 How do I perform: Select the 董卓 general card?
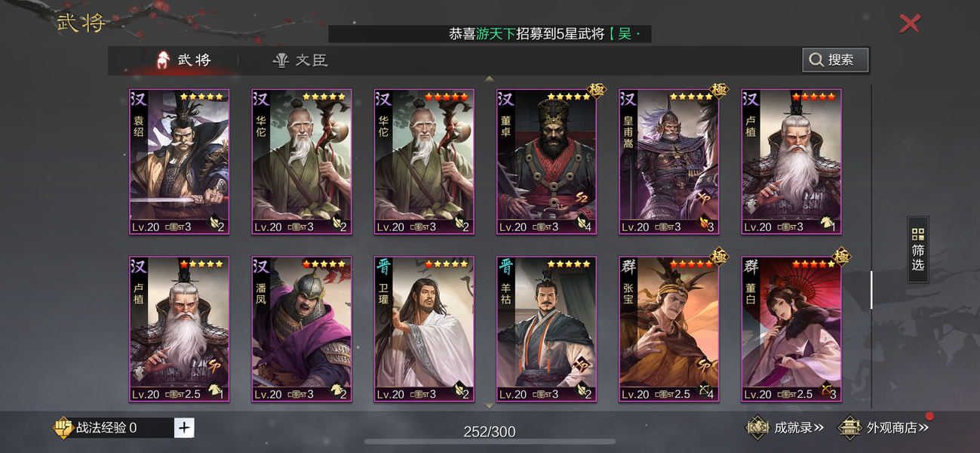click(546, 162)
